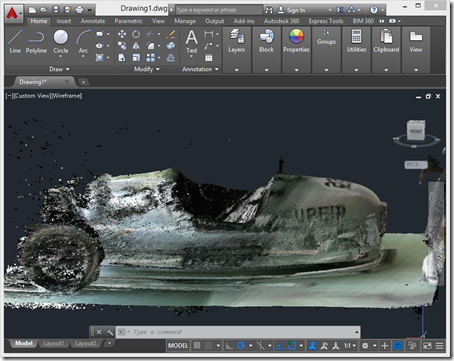Click the Hatch tool icon in Draw
Screen dimensions: 454x361
pyautogui.click(x=100, y=58)
